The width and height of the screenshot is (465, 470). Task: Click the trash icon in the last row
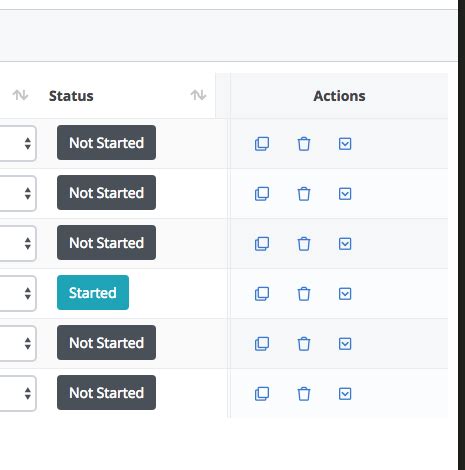304,394
